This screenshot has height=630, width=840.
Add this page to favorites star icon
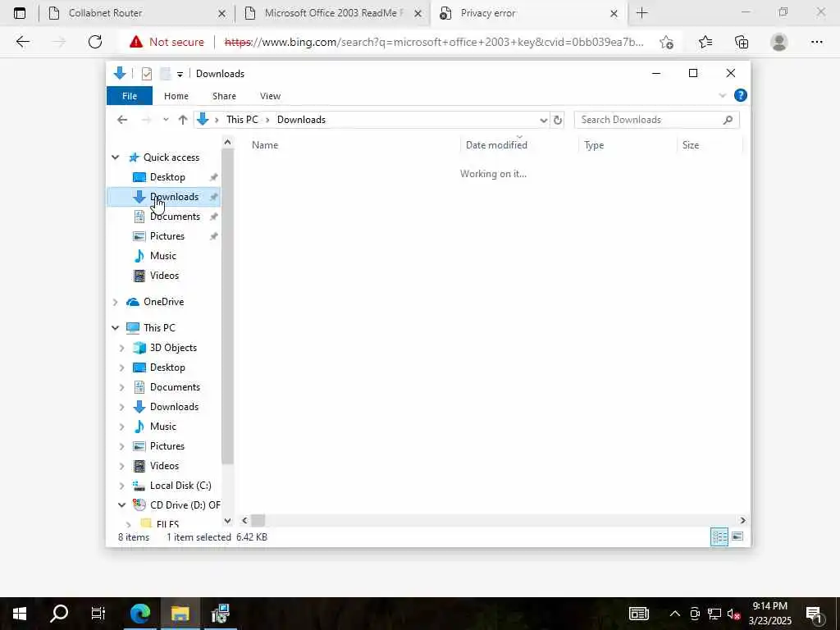pyautogui.click(x=666, y=42)
